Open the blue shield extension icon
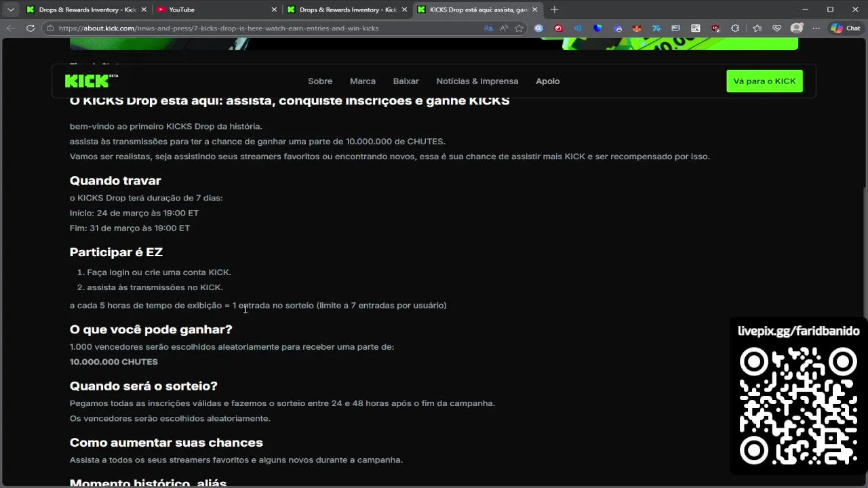The width and height of the screenshot is (868, 488). point(597,28)
